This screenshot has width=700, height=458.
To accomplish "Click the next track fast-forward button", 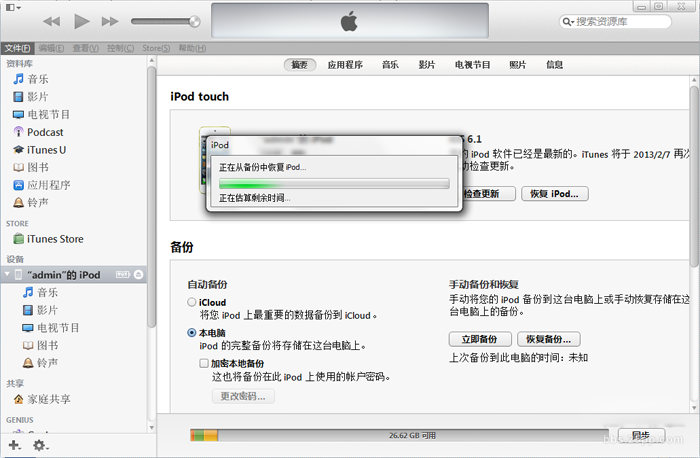I will pyautogui.click(x=110, y=21).
